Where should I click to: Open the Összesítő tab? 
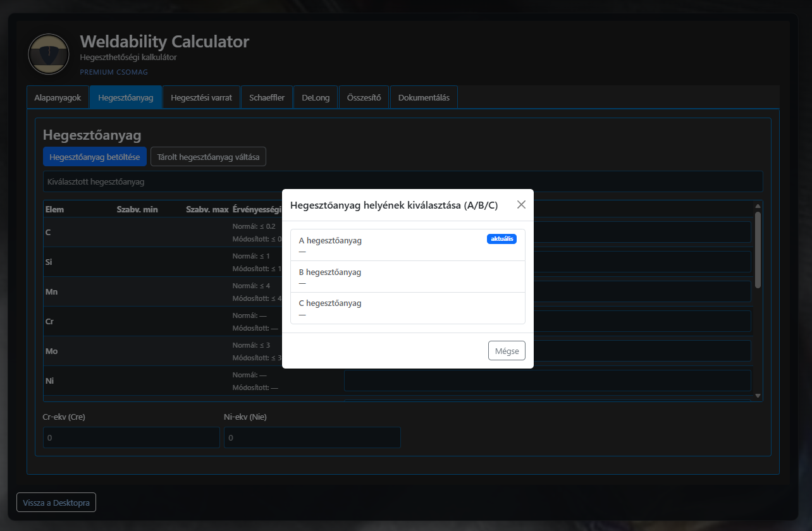click(x=364, y=98)
